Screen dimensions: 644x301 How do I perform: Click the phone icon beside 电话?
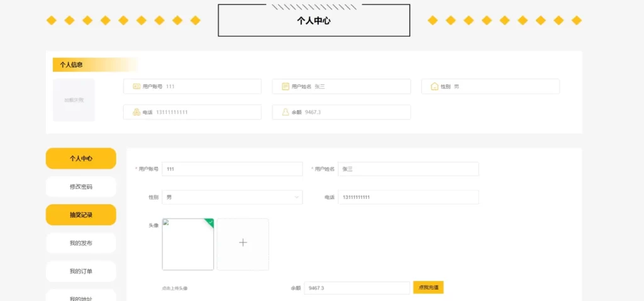pos(136,112)
